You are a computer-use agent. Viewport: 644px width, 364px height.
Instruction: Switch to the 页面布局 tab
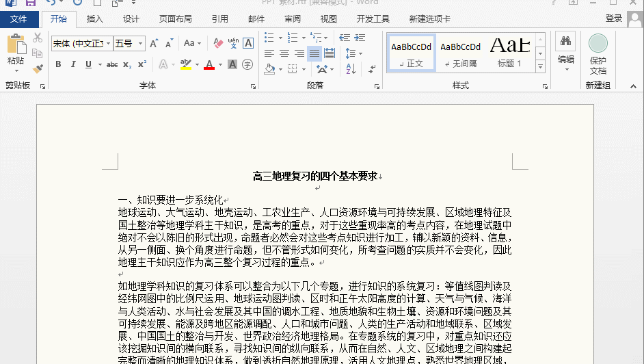(x=175, y=19)
